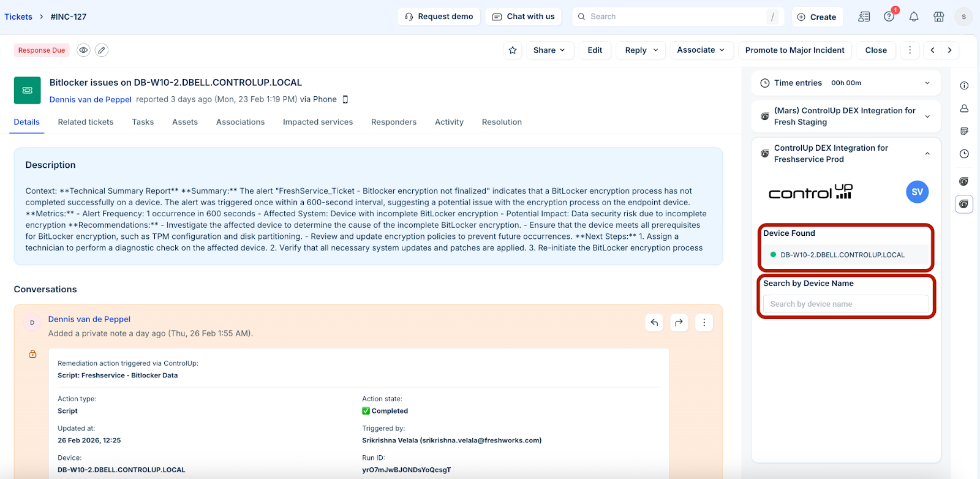980x479 pixels.
Task: Open requester details person icon in sidebar
Action: click(964, 108)
